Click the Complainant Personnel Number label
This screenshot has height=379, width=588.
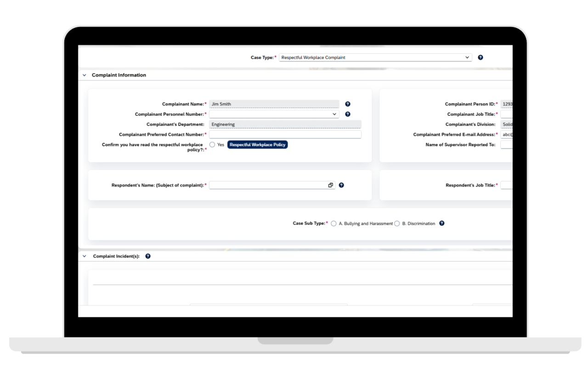pyautogui.click(x=169, y=114)
